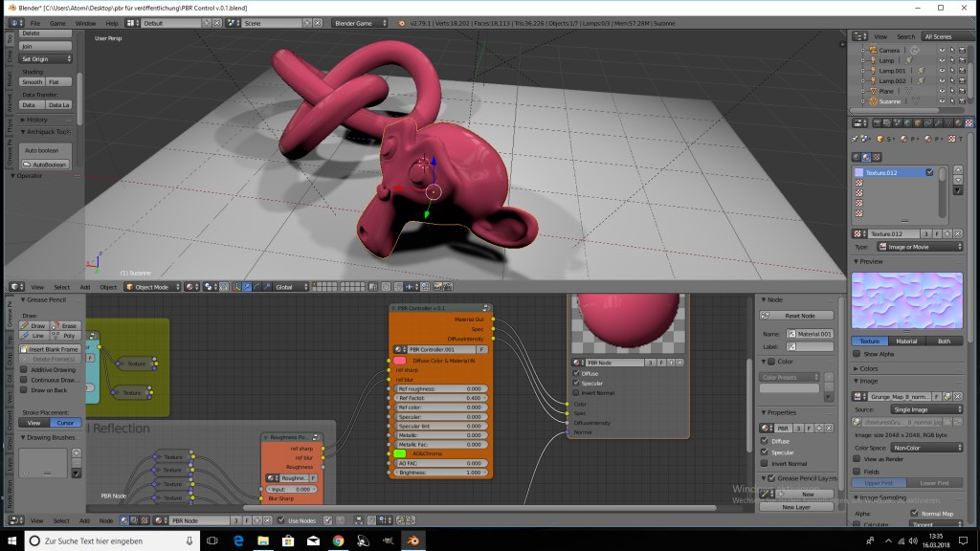Image resolution: width=980 pixels, height=551 pixels.
Task: Click the New Layer button for grease pencil
Action: pos(796,507)
